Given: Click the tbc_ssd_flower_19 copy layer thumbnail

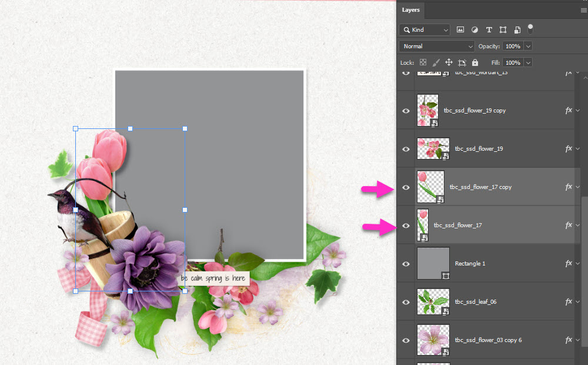Looking at the screenshot, I should [428, 111].
